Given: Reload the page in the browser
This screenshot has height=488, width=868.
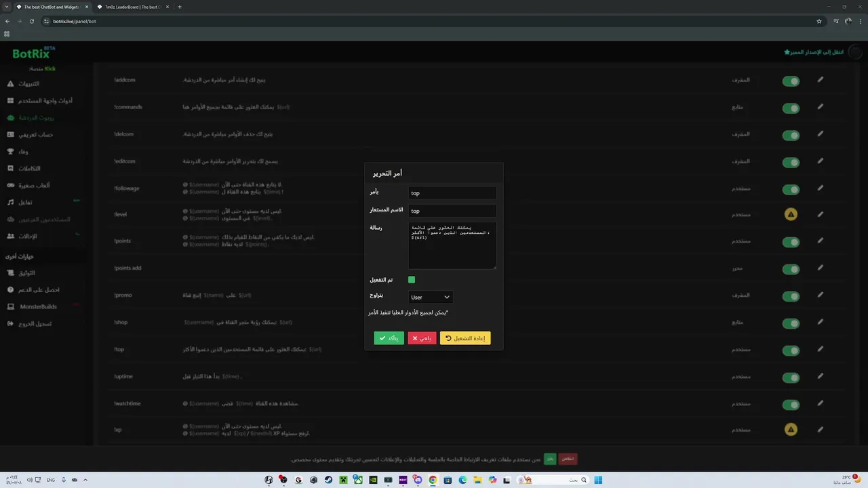Looking at the screenshot, I should [x=31, y=21].
